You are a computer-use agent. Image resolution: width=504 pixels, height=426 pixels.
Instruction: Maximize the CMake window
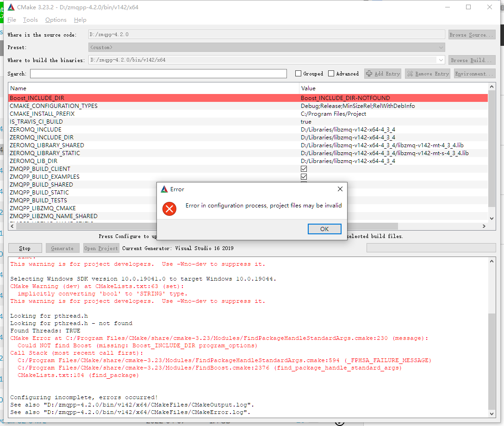(x=468, y=7)
